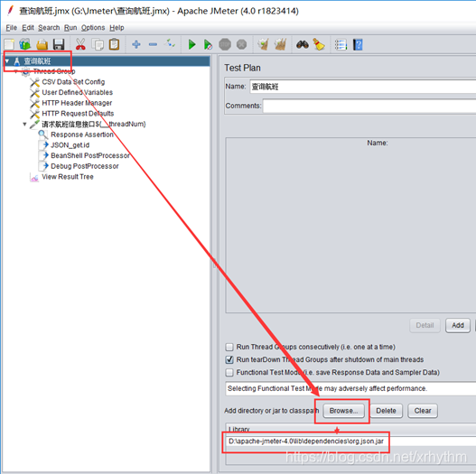Image resolution: width=476 pixels, height=474 pixels.
Task: Click the Clear classpath button
Action: point(423,411)
